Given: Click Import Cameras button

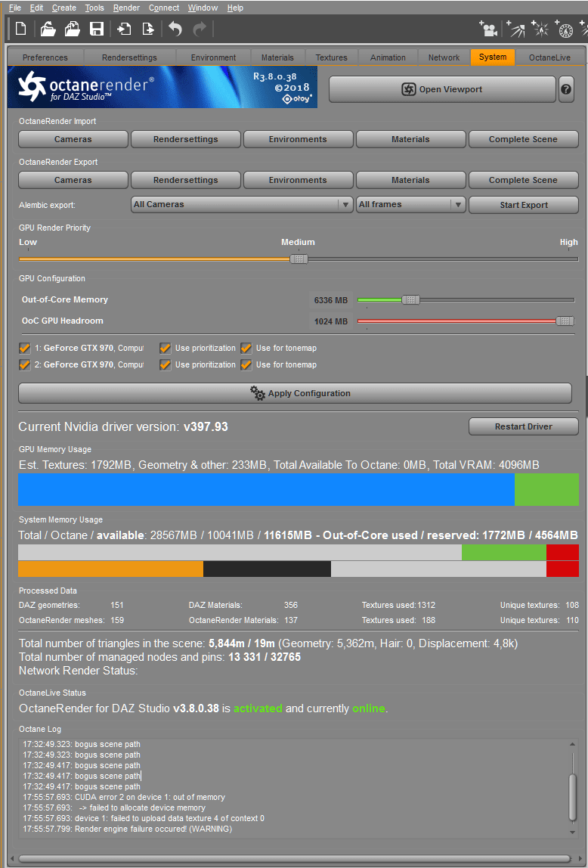Looking at the screenshot, I should coord(73,139).
